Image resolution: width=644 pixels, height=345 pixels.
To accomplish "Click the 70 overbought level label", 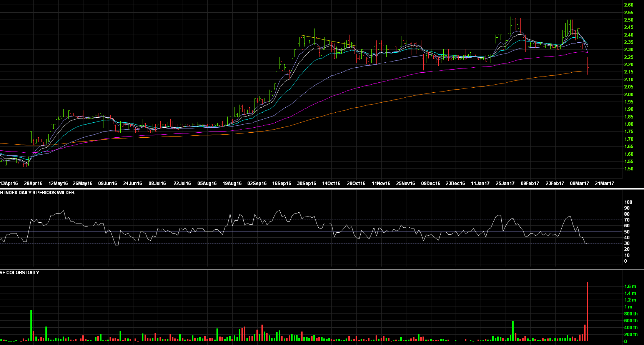I will point(627,220).
